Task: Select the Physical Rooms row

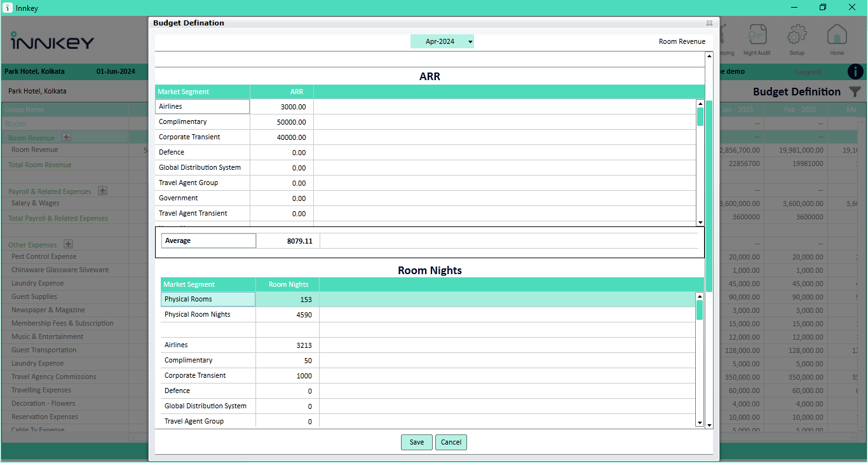Action: (x=428, y=300)
